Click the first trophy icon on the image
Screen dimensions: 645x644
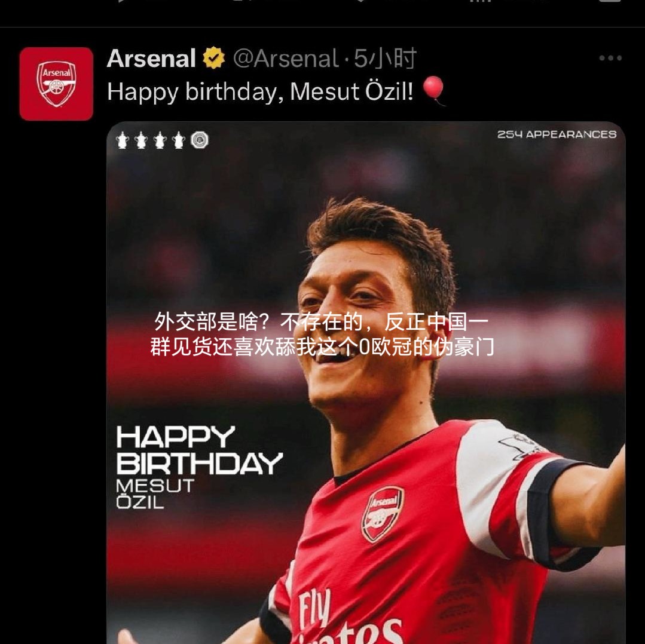(123, 140)
